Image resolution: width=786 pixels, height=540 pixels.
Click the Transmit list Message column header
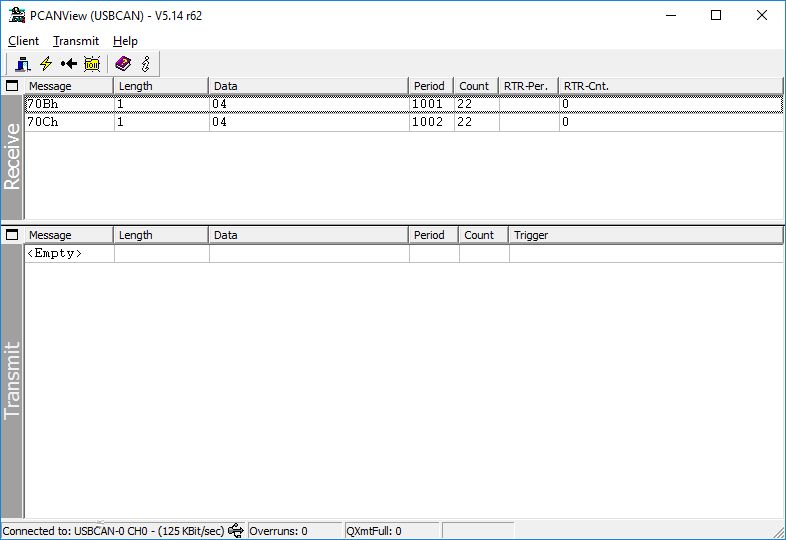tap(69, 235)
